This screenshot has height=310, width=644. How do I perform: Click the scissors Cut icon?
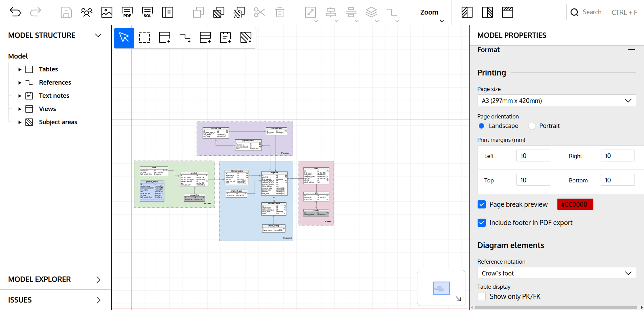coord(259,12)
